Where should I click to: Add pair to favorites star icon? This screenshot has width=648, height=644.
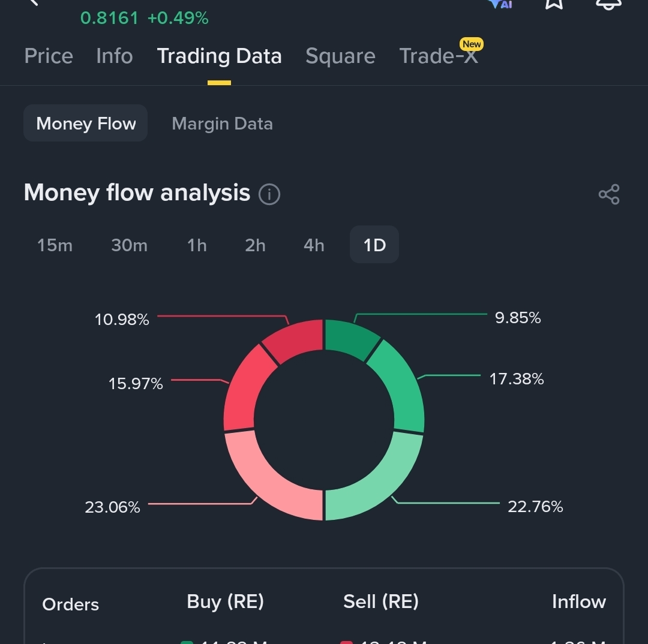pos(554,4)
